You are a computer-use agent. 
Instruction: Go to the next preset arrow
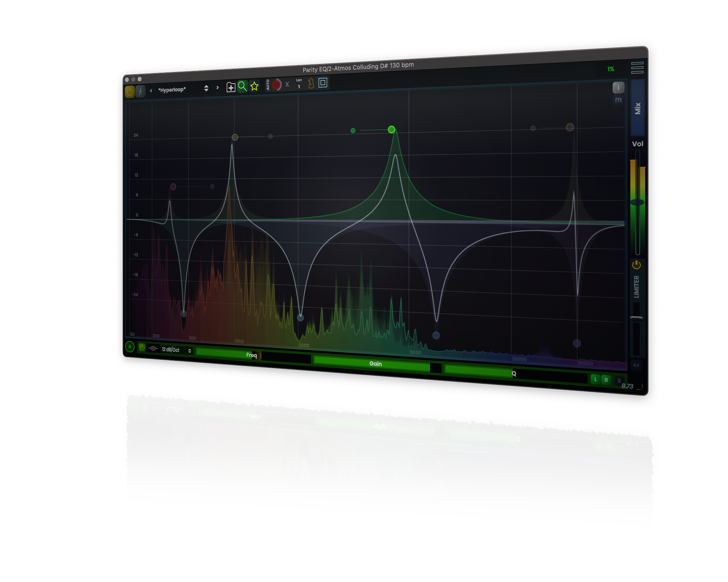point(217,88)
